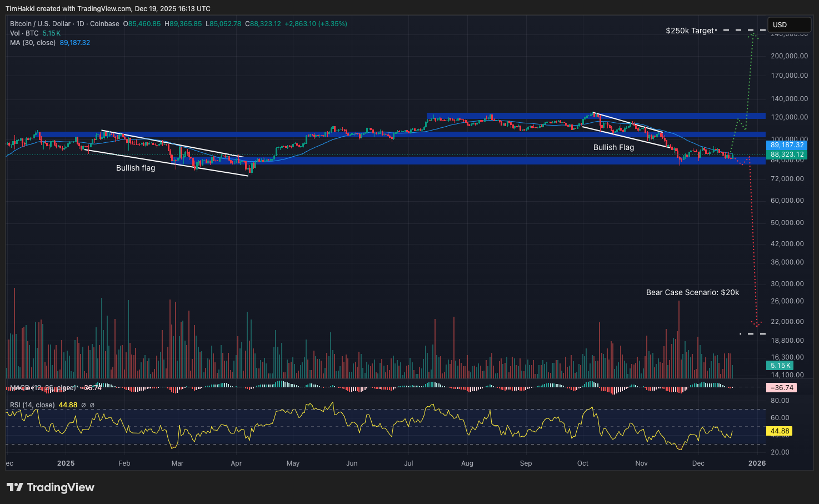The image size is (819, 504).
Task: Click the TradingView logo
Action: tap(51, 487)
